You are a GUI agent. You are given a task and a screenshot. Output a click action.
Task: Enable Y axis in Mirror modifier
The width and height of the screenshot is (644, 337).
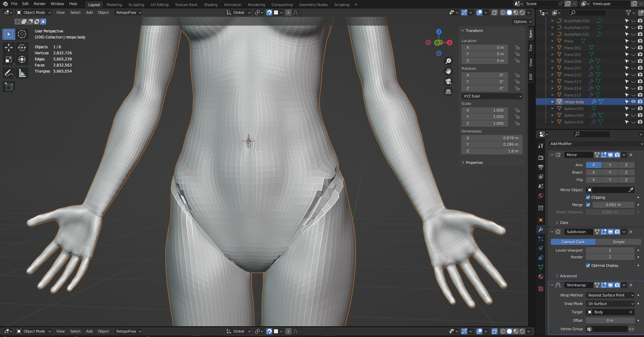tap(610, 165)
